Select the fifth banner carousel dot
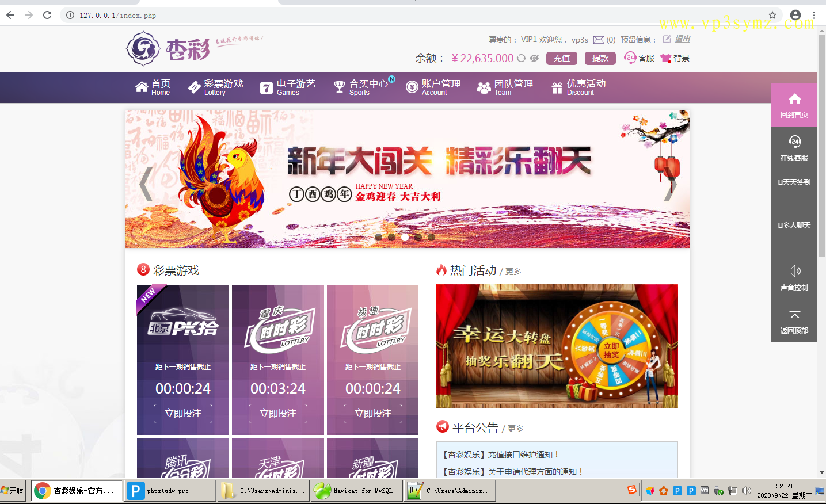The image size is (826, 504). tap(431, 237)
